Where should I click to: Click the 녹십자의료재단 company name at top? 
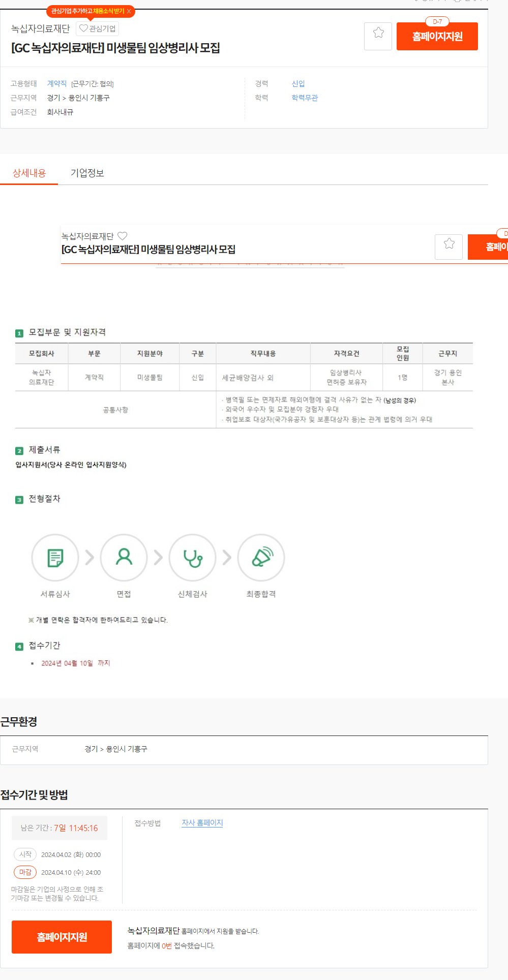[x=40, y=28]
